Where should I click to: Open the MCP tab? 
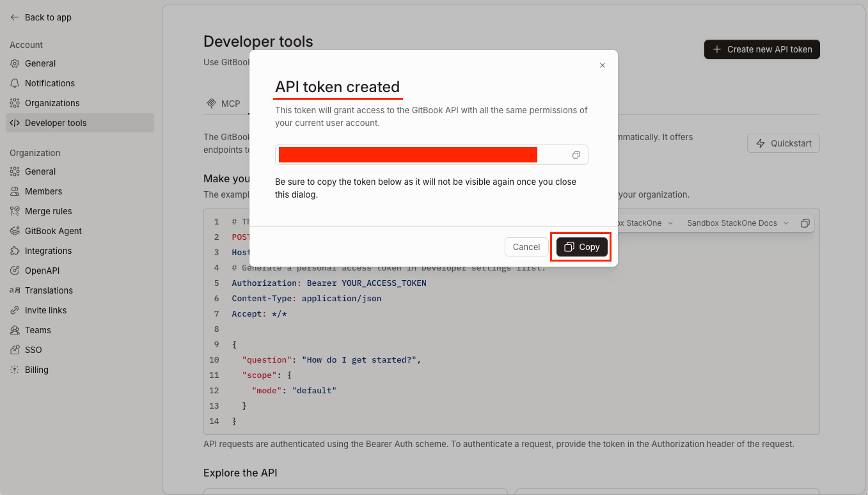(224, 104)
